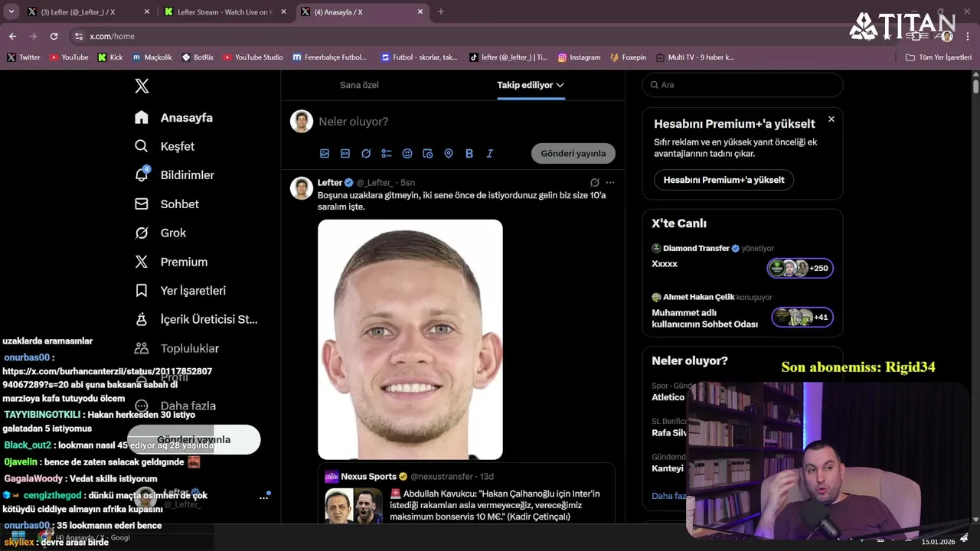Image resolution: width=980 pixels, height=551 pixels.
Task: Toggle bold text in composer
Action: [x=469, y=153]
